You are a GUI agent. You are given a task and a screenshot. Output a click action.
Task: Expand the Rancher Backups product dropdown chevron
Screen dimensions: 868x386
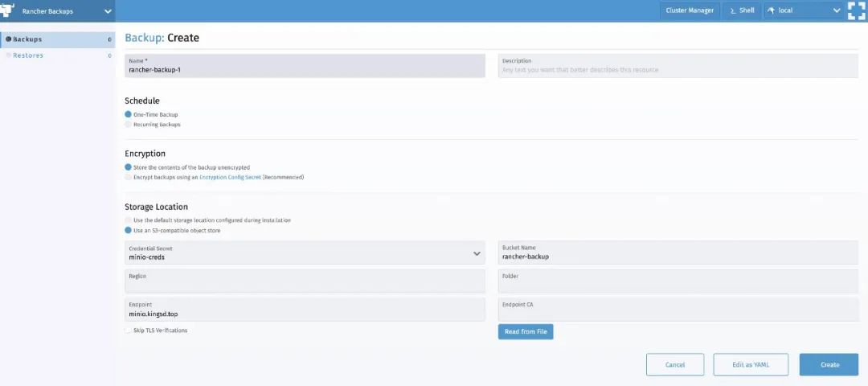click(x=108, y=11)
